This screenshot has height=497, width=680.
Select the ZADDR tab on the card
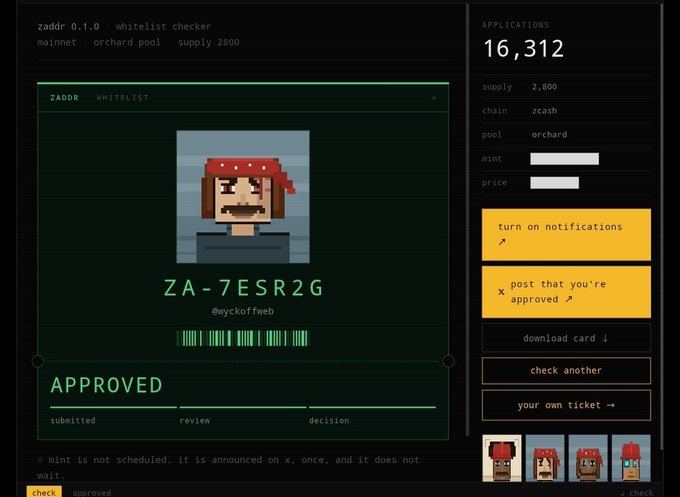tap(64, 98)
